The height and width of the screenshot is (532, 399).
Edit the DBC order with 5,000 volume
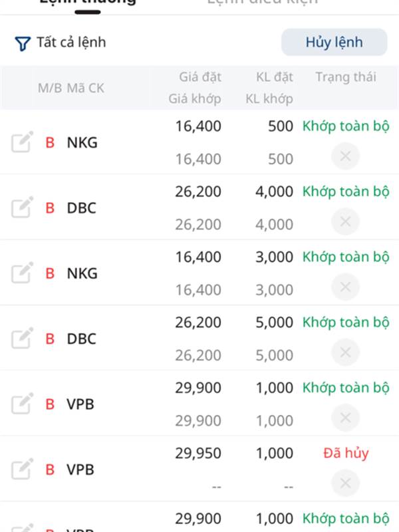pos(22,338)
